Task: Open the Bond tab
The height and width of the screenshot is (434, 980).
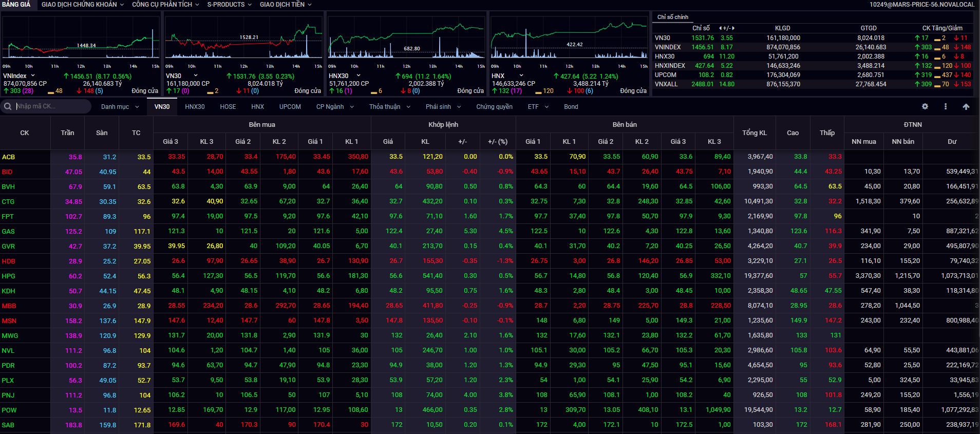Action: click(571, 107)
